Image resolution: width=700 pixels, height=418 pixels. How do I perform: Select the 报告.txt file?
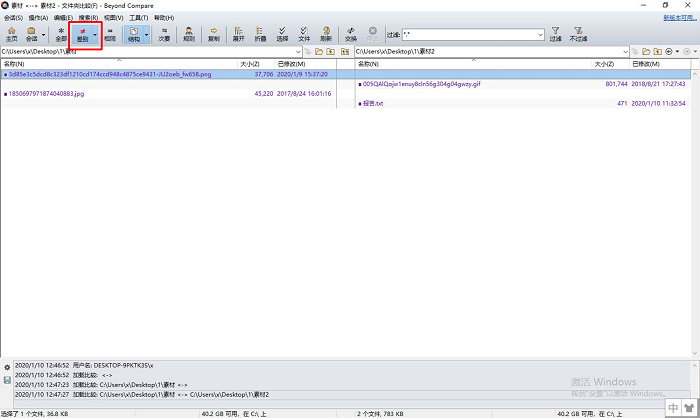click(373, 104)
